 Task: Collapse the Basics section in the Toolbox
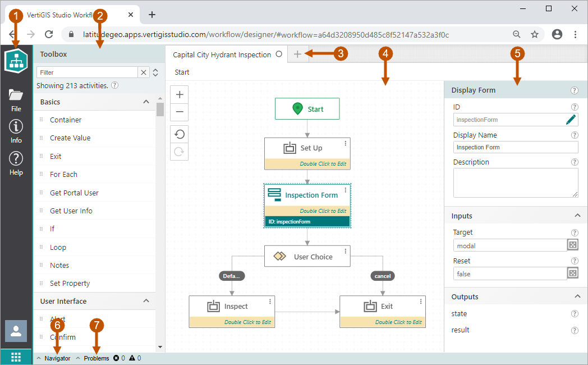[145, 102]
